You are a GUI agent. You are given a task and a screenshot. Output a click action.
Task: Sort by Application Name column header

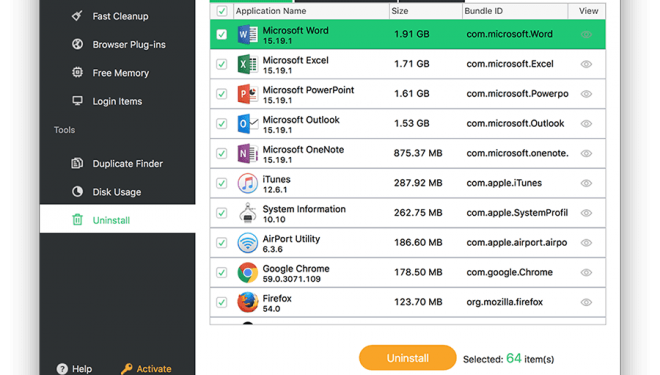click(x=311, y=11)
